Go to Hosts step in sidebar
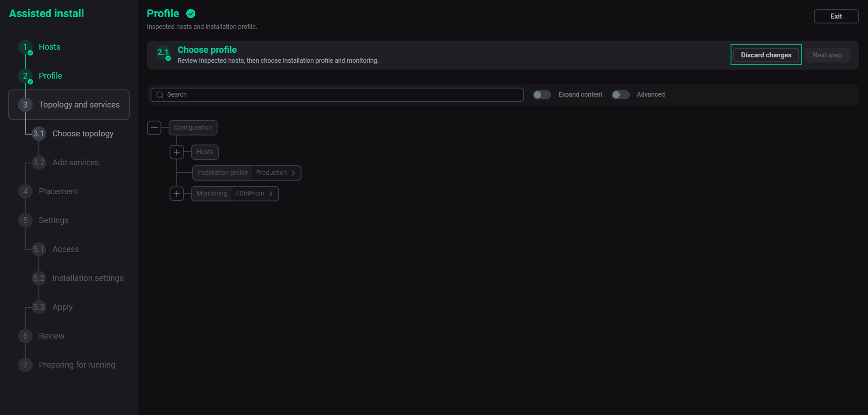 [x=49, y=47]
